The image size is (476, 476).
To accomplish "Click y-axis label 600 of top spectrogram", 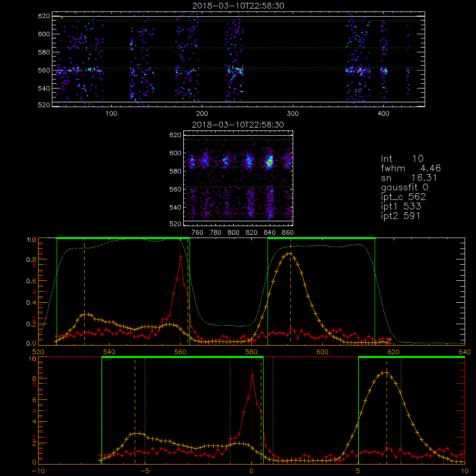I will tap(44, 34).
